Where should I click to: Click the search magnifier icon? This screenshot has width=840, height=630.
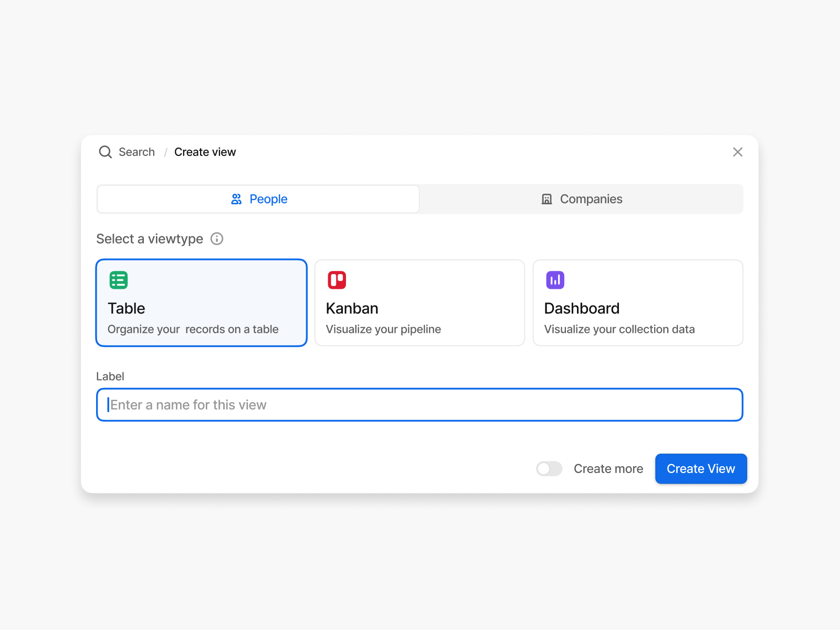pos(106,152)
